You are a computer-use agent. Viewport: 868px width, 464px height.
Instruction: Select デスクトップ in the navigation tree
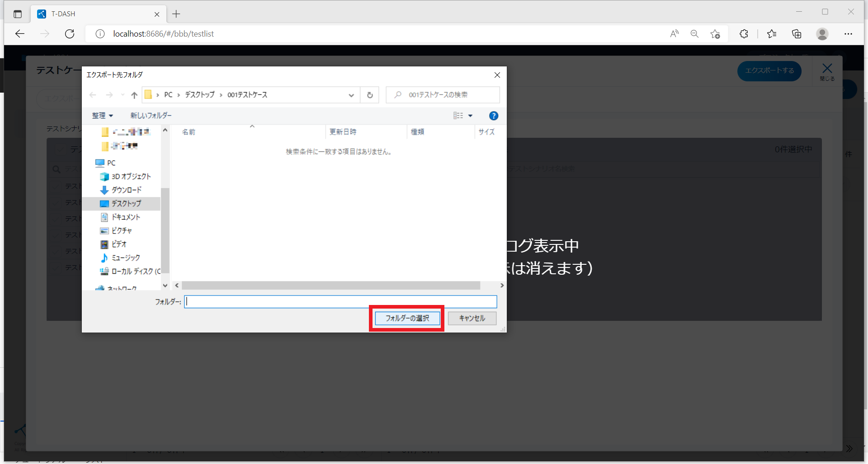tap(126, 204)
